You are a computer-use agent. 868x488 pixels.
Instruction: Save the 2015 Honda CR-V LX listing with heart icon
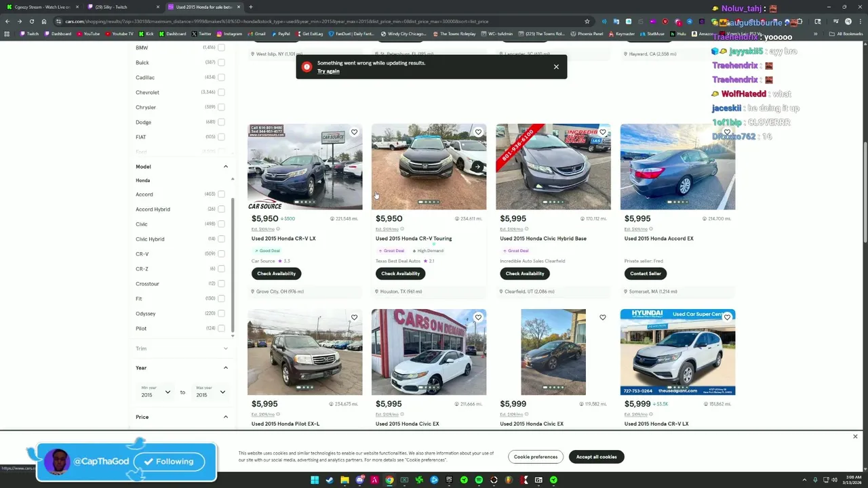(x=354, y=132)
